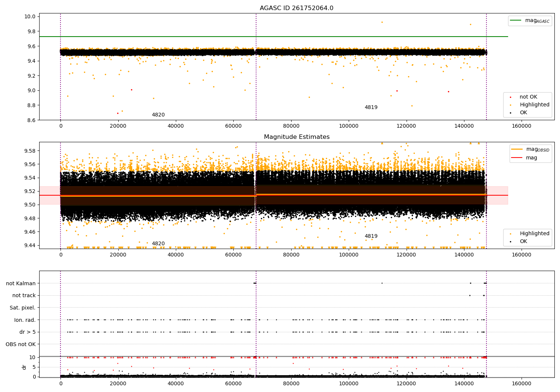Click the green mag AGASC legend line sample

coord(516,21)
